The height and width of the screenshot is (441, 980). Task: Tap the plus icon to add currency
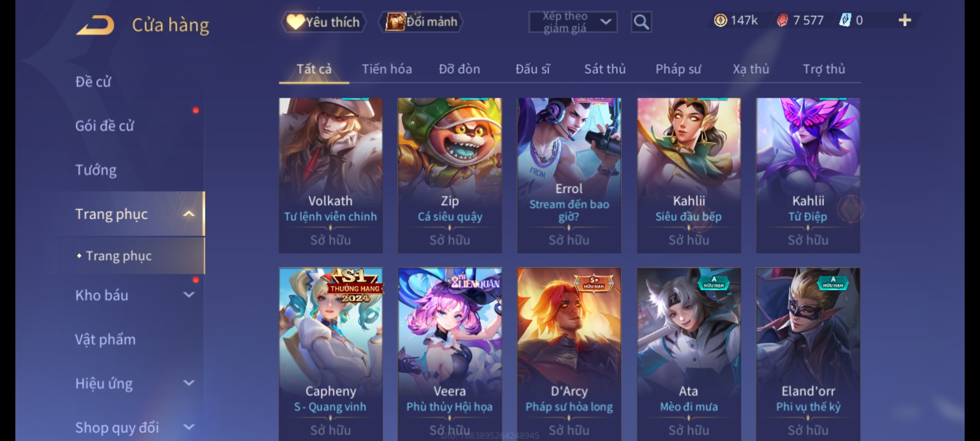(905, 20)
